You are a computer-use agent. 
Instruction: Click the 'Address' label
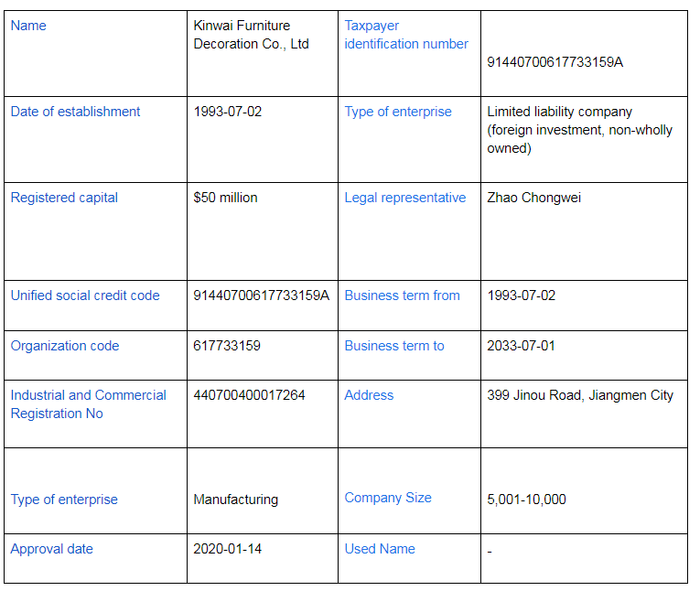[369, 395]
